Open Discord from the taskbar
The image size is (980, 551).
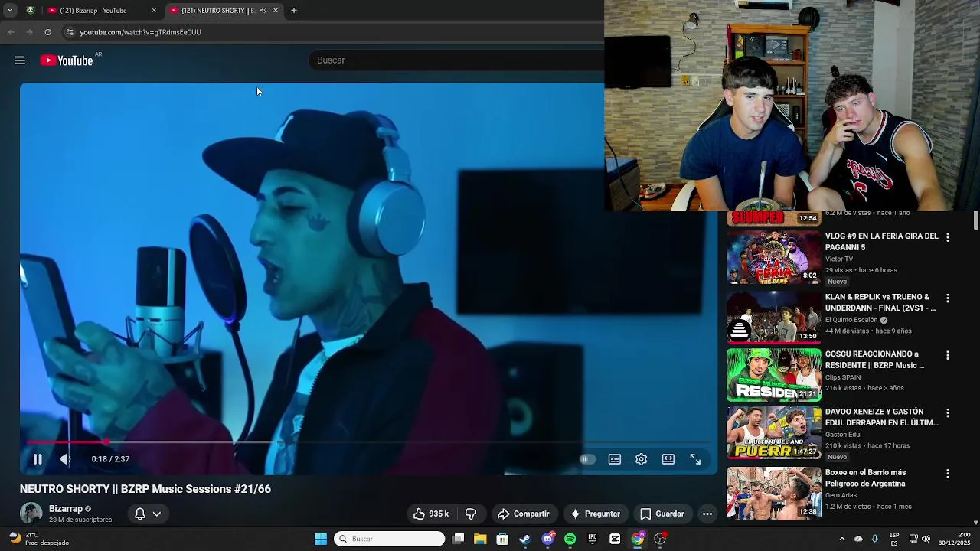click(547, 539)
